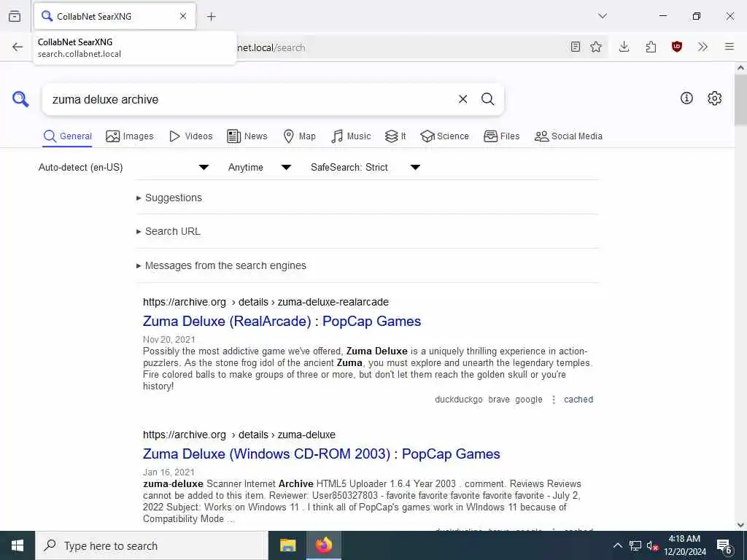The width and height of the screenshot is (747, 560).
Task: Switch to the Music search tab
Action: point(351,136)
